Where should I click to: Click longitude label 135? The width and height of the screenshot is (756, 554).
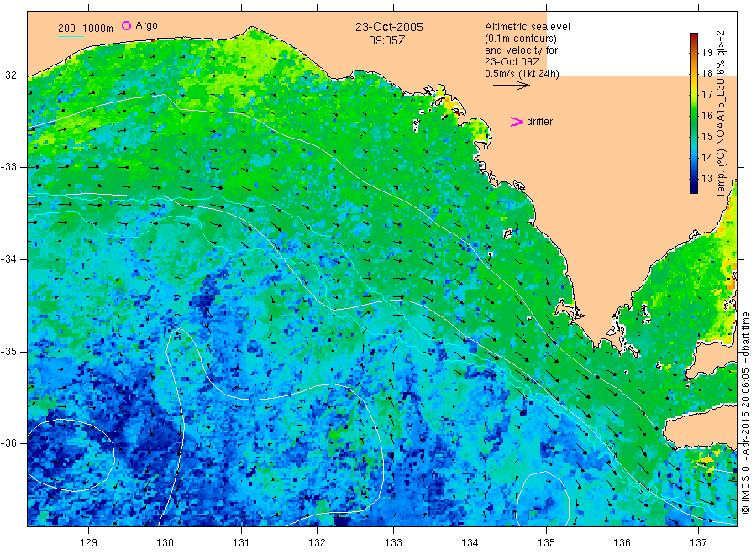[x=546, y=543]
